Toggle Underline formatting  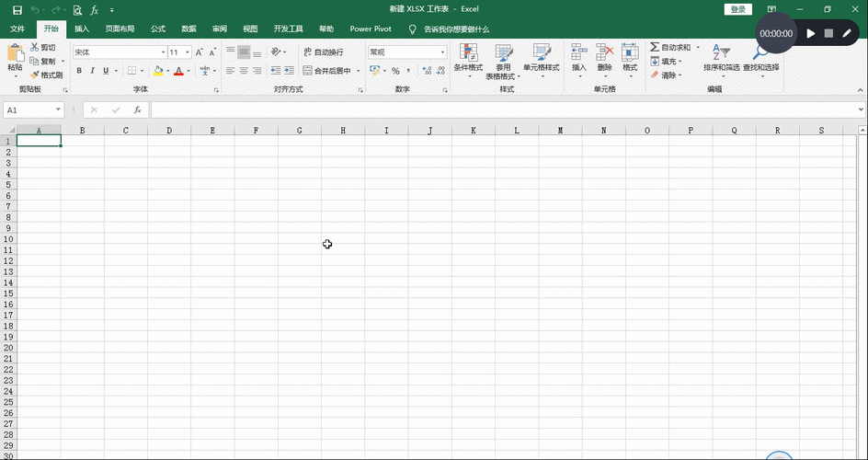106,71
